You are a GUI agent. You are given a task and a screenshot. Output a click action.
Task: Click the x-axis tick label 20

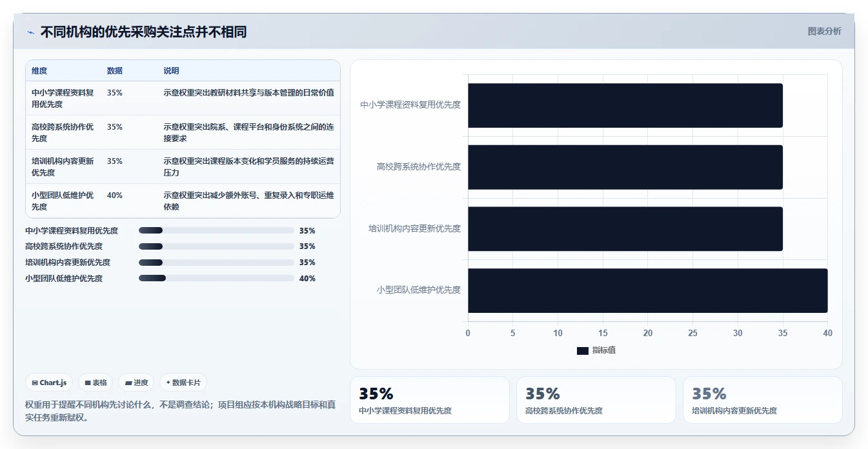click(x=648, y=334)
